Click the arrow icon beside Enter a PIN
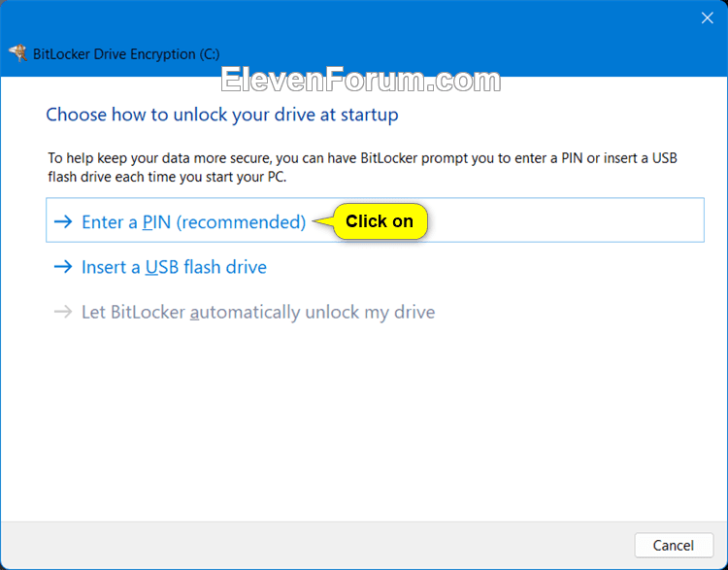This screenshot has height=570, width=728. (63, 221)
